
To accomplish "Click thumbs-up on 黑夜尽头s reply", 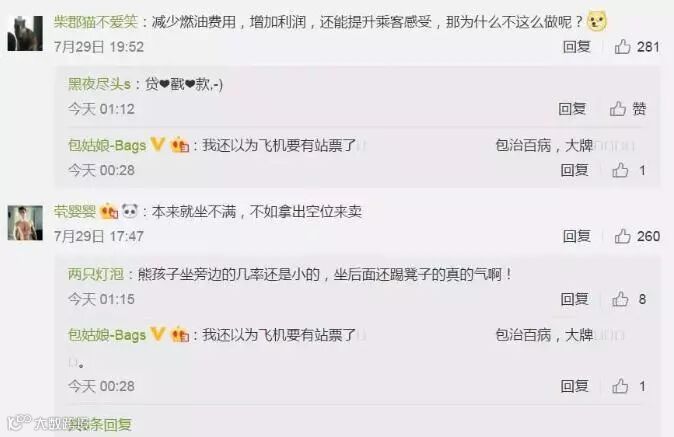I will (618, 109).
